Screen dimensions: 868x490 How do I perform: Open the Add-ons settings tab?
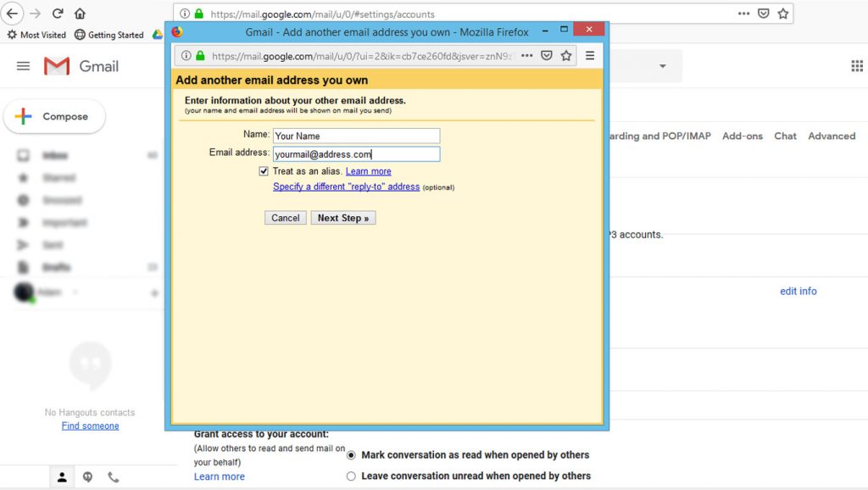743,136
